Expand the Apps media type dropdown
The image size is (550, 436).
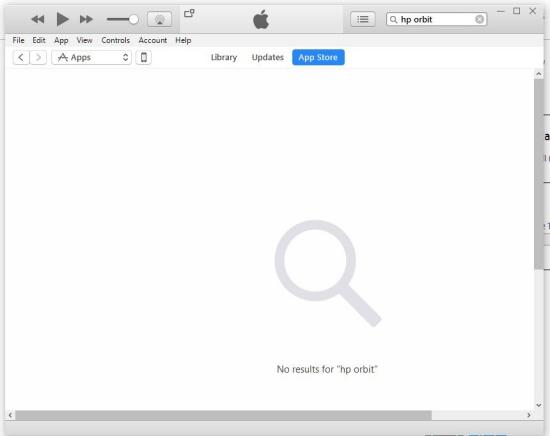coord(92,58)
